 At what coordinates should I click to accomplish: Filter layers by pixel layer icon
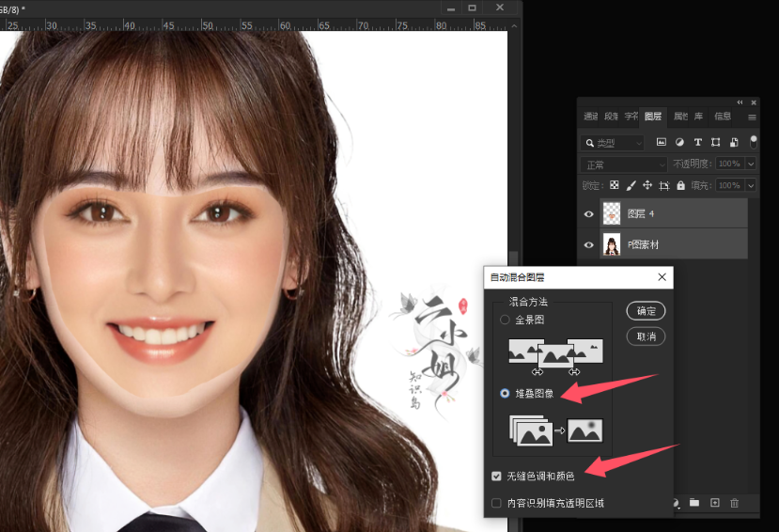(x=662, y=142)
